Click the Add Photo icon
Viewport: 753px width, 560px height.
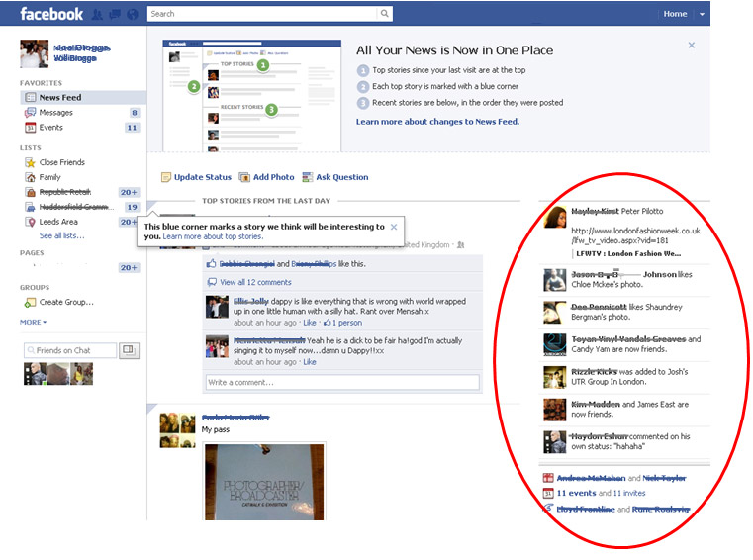point(244,177)
